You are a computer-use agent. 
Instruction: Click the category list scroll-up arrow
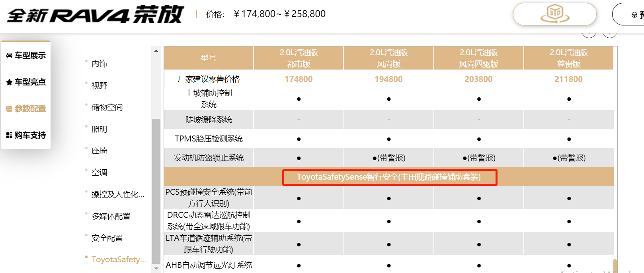point(156,51)
